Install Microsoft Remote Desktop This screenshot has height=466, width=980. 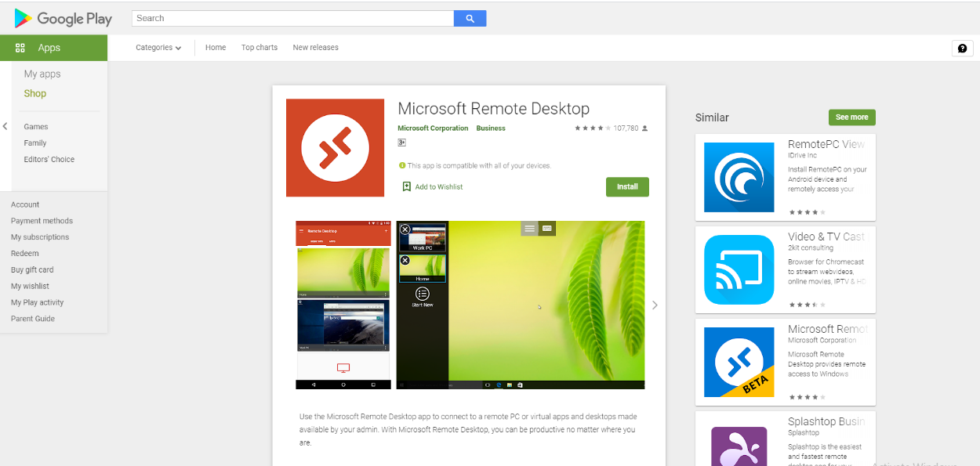coord(627,187)
